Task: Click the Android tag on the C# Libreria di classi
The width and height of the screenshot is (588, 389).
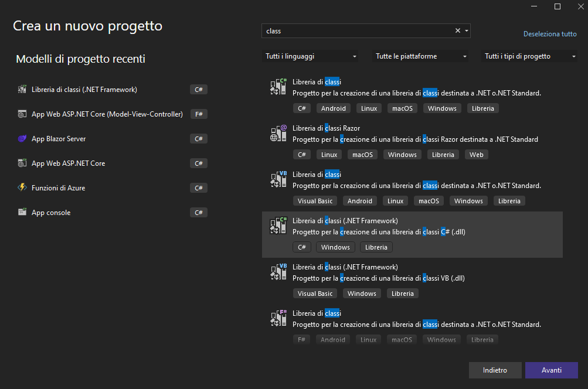Action: [334, 108]
